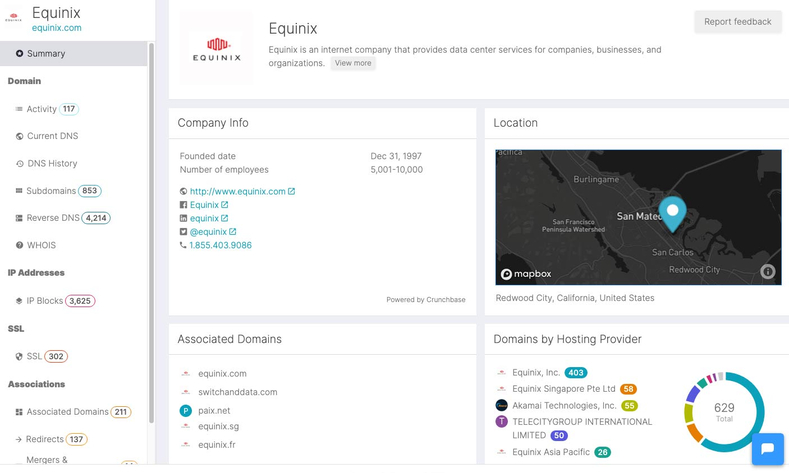Open the Activity section in sidebar
This screenshot has width=789, height=473.
[41, 109]
